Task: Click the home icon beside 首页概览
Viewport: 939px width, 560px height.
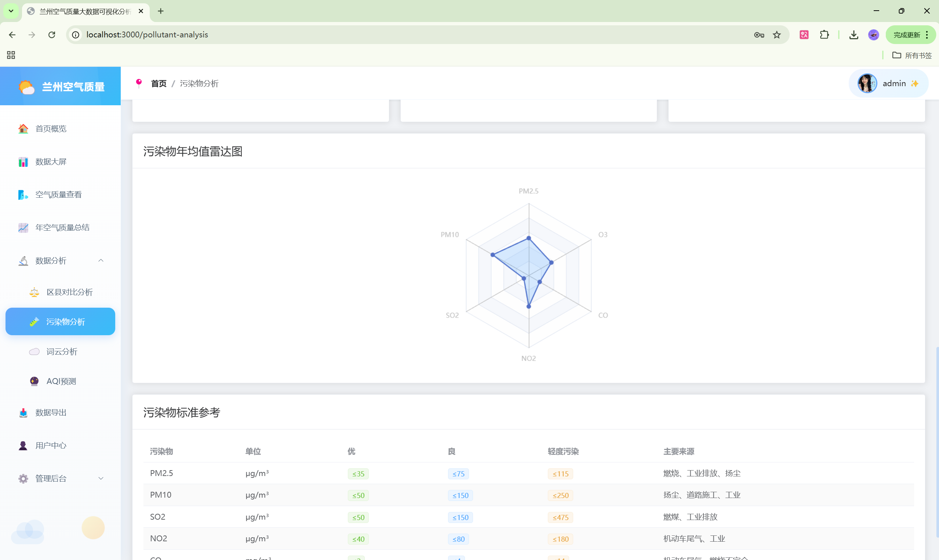Action: [23, 129]
